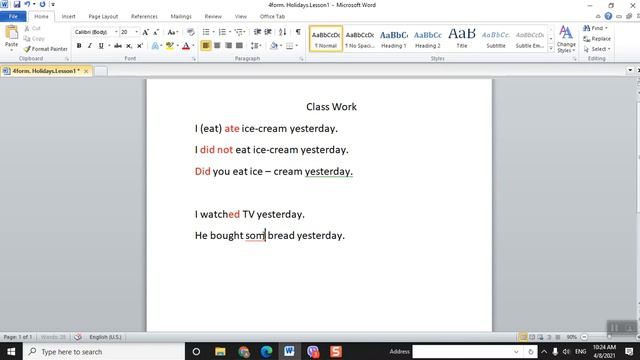Screen dimensions: 640x360
Task: Sort text with the A-Z sort icon
Action: (x=282, y=32)
